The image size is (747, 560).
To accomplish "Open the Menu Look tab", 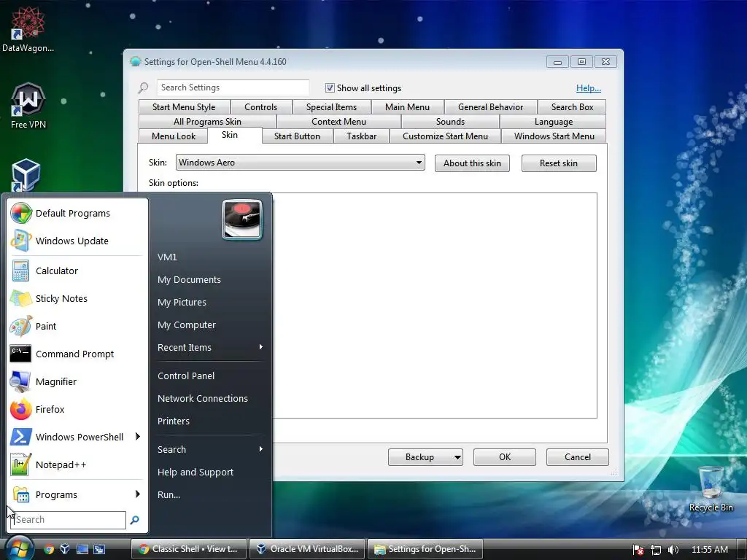I will point(174,136).
